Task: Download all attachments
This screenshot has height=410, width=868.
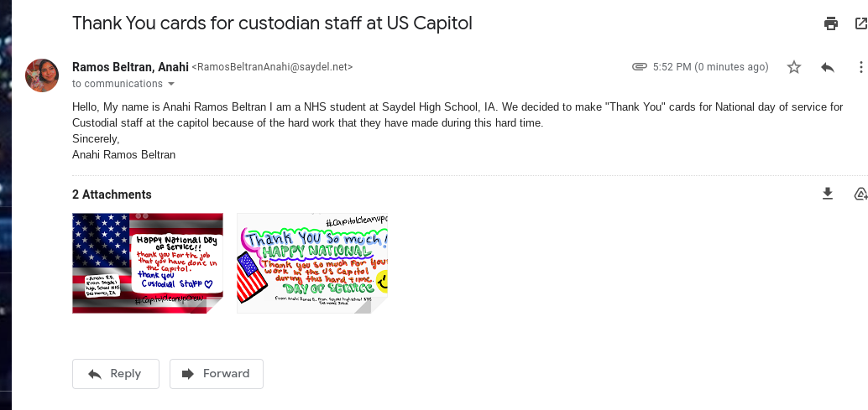Action: click(x=828, y=195)
